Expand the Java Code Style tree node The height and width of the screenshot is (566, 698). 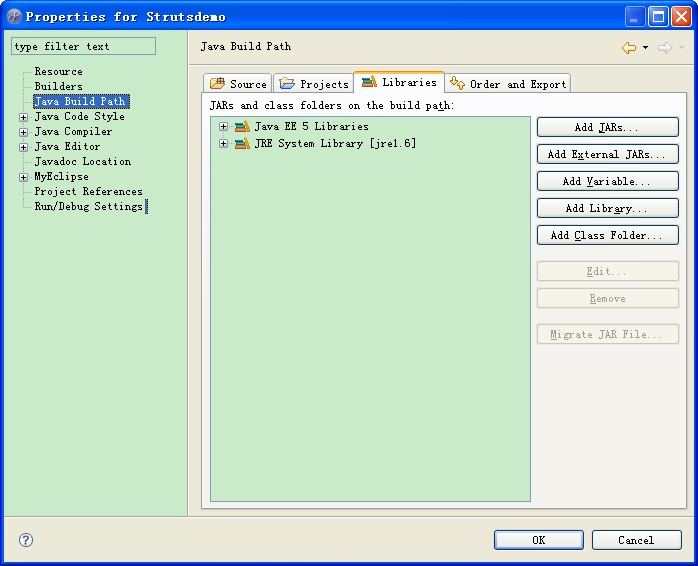[x=24, y=118]
